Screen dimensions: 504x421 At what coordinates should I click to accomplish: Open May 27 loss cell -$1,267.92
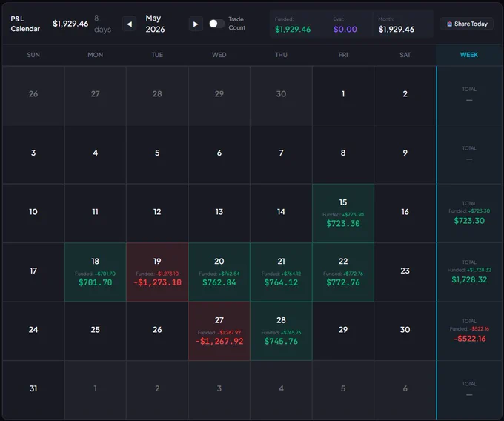[219, 331]
